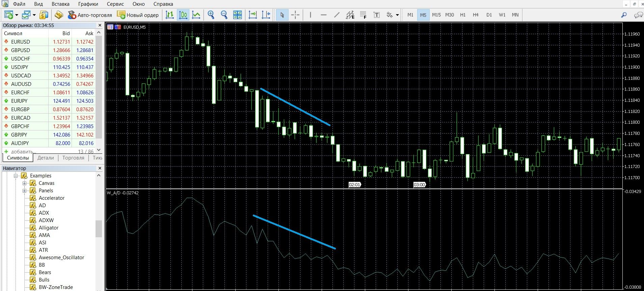
Task: Click the Zoom In magnifier icon
Action: click(211, 15)
